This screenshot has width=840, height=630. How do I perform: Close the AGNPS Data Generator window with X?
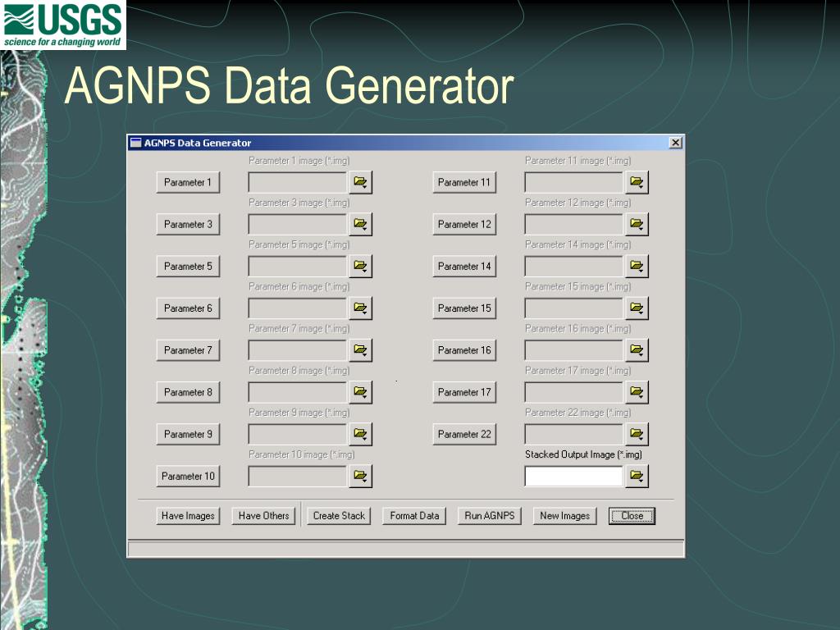coord(676,143)
